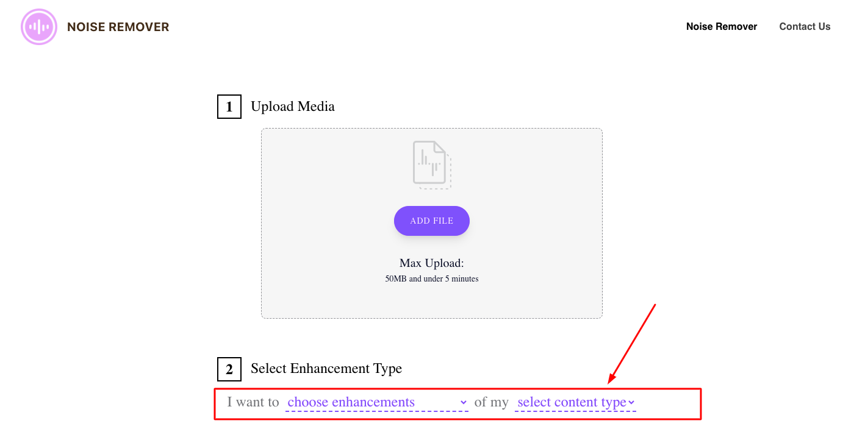The height and width of the screenshot is (429, 868).
Task: Click the Select Enhancement Type heading
Action: pyautogui.click(x=326, y=369)
